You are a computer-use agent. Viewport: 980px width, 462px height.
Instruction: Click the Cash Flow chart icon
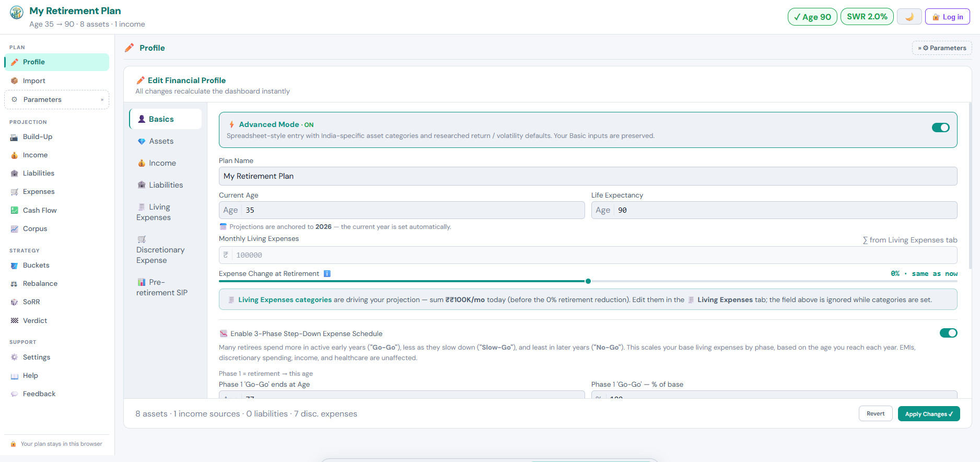[x=15, y=211]
